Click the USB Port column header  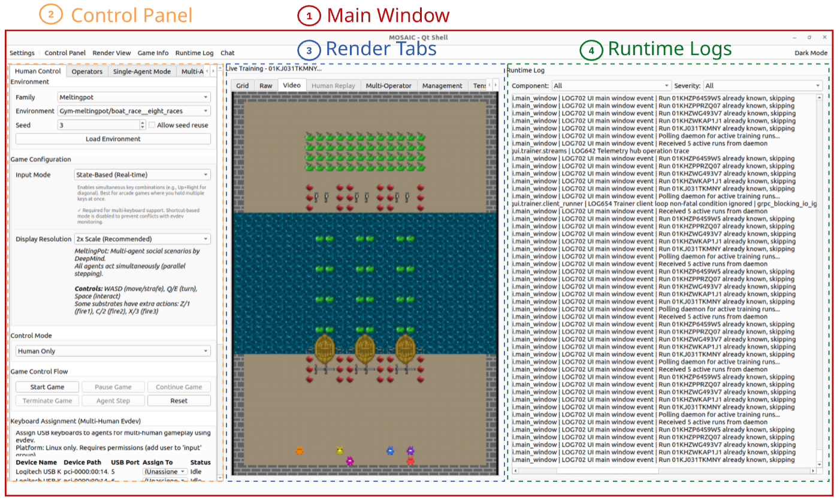(x=125, y=462)
